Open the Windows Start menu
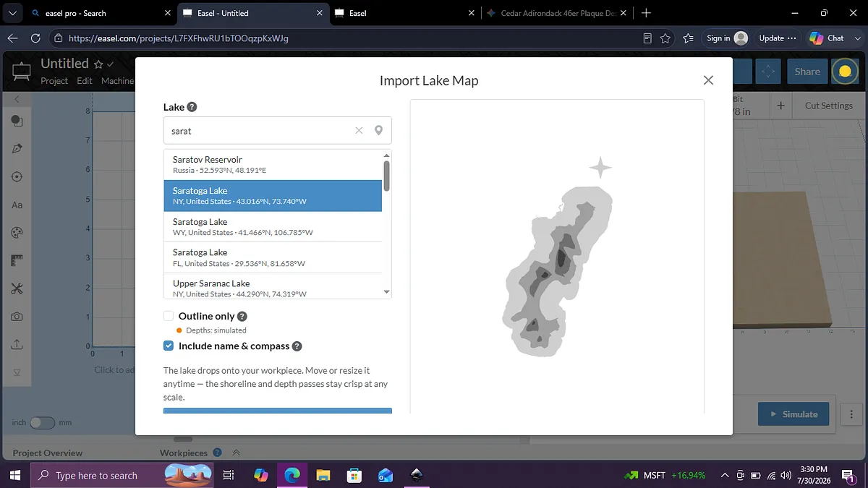Viewport: 868px width, 488px height. pos(14,475)
